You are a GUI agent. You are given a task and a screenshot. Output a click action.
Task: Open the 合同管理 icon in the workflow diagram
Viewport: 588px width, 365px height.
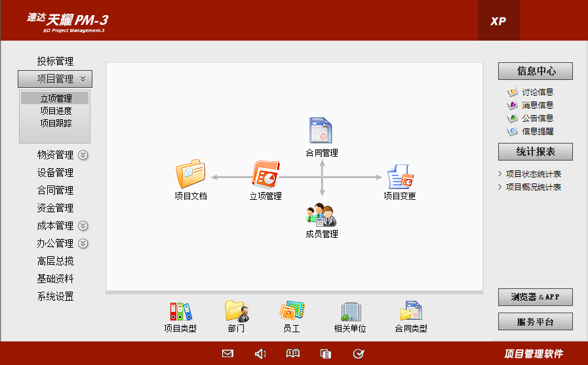pyautogui.click(x=321, y=131)
